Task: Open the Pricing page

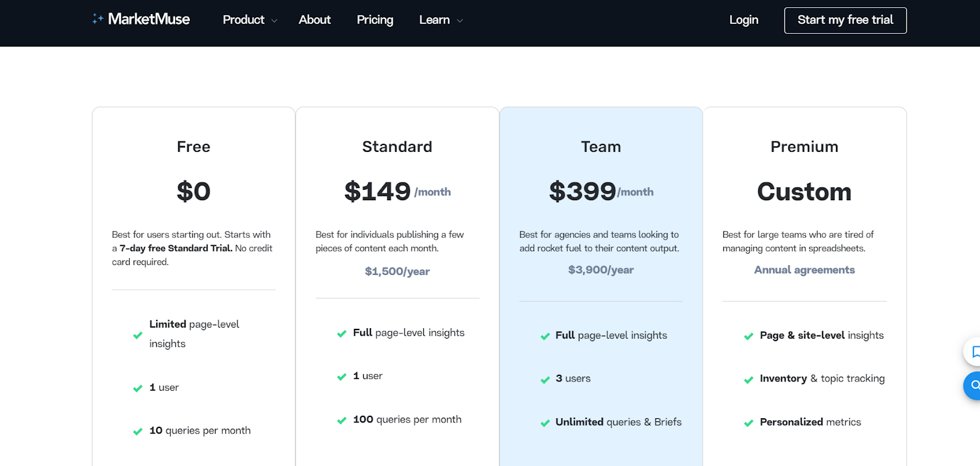Action: click(x=375, y=20)
